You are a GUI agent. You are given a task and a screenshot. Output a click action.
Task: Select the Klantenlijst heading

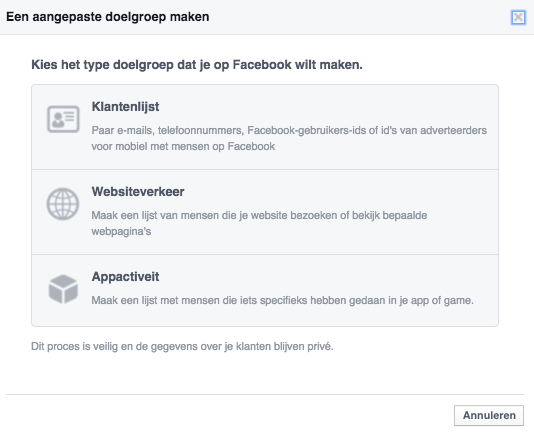[125, 107]
